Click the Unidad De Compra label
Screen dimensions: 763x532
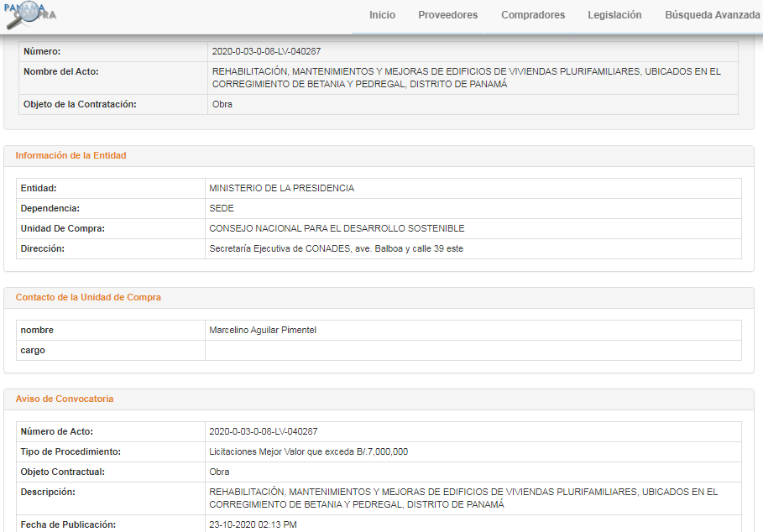[x=63, y=228]
